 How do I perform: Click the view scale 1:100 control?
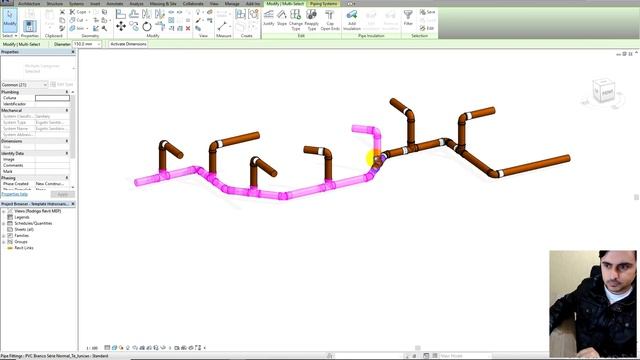[x=92, y=348]
